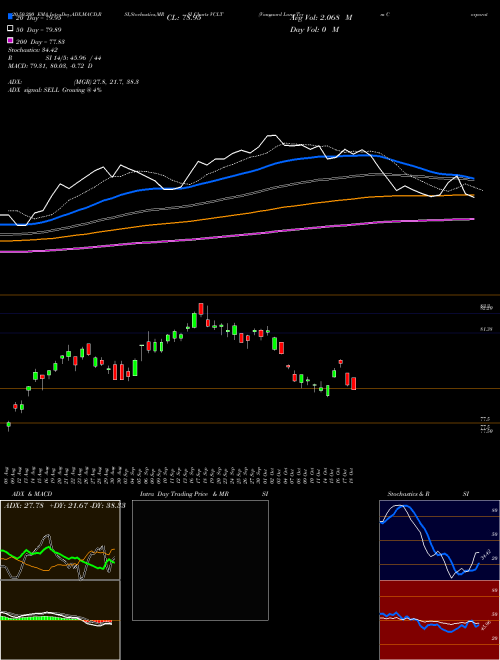The height and width of the screenshot is (660, 500).
Task: Click the 'CL: 78.95' closing price label
Action: pos(184,18)
